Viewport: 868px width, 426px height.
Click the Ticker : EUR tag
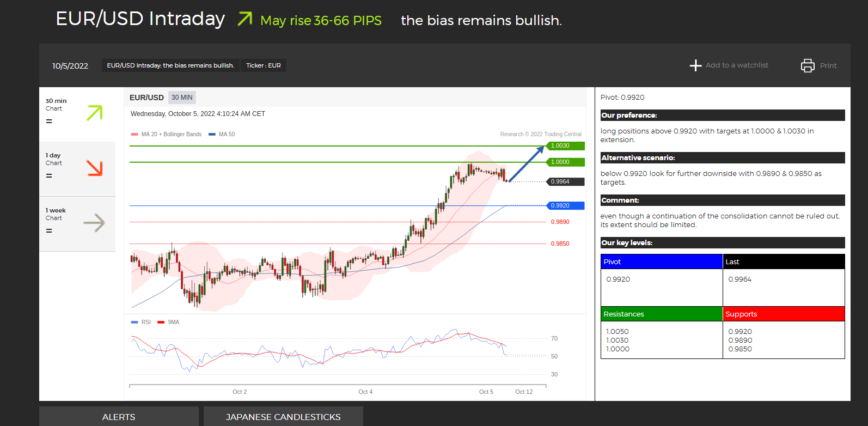(x=264, y=65)
